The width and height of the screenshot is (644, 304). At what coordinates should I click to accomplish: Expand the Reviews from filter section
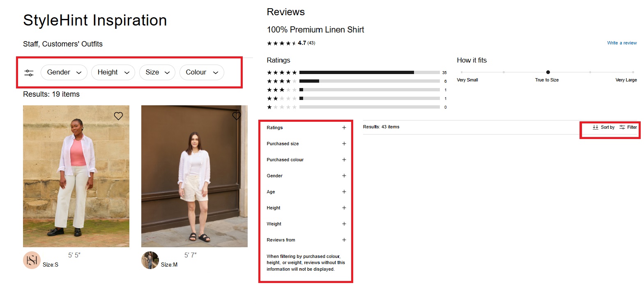coord(344,240)
